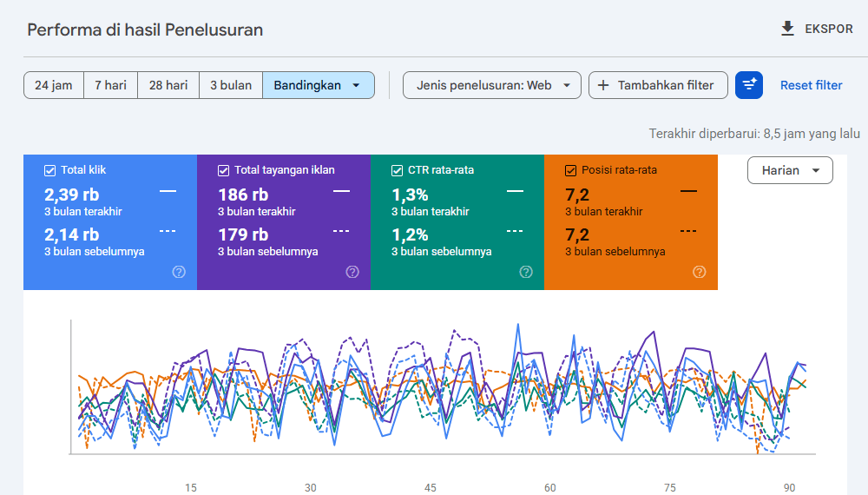Screen dimensions: 868x495
Task: Uncheck the Total tayangan iklan checkbox
Action: (223, 170)
